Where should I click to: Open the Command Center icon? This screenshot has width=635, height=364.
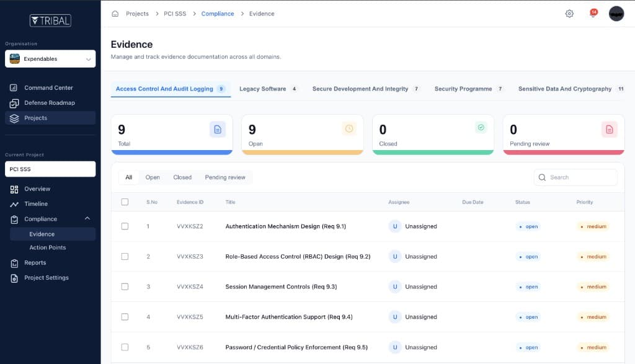(x=14, y=87)
